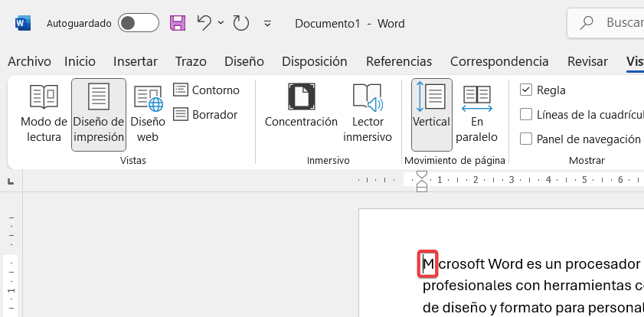This screenshot has width=644, height=317.
Task: Activate Concentración focus mode
Action: [301, 105]
